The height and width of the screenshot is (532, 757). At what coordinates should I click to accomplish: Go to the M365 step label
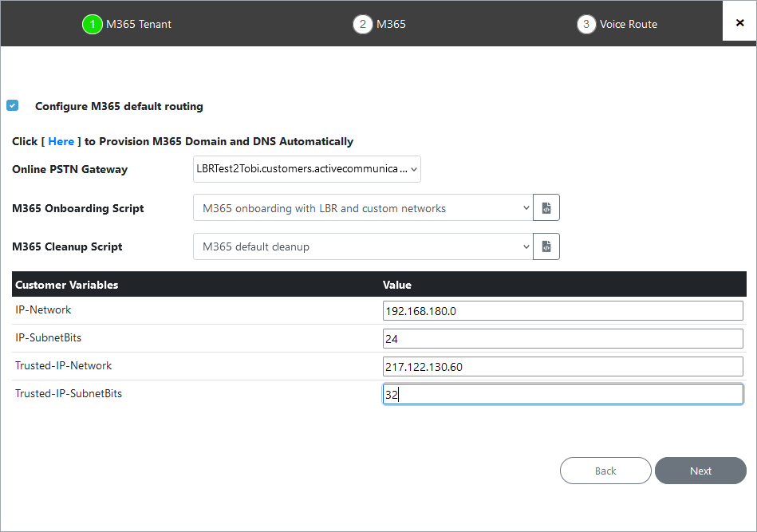click(x=391, y=24)
